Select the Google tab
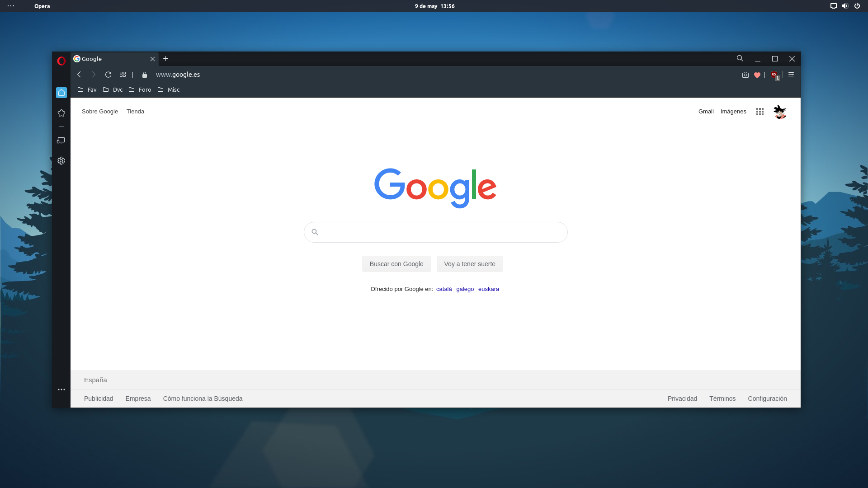Viewport: 868px width, 488px height. [114, 59]
